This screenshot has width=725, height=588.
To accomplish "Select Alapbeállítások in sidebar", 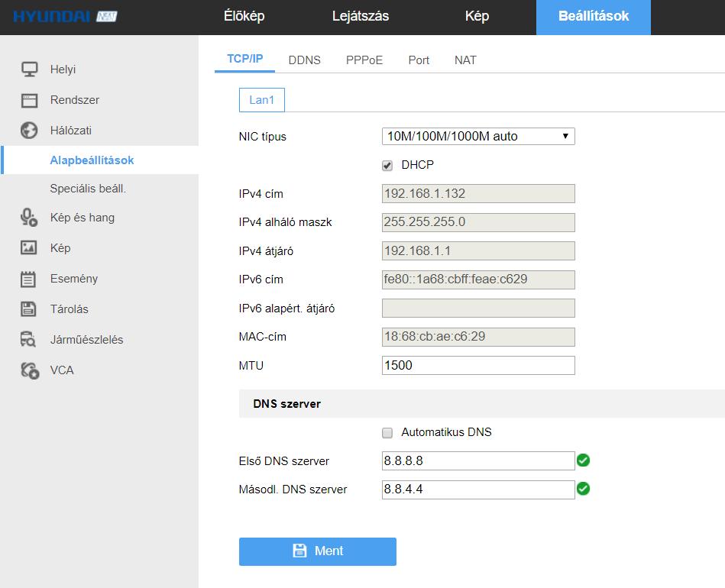I will tap(92, 160).
